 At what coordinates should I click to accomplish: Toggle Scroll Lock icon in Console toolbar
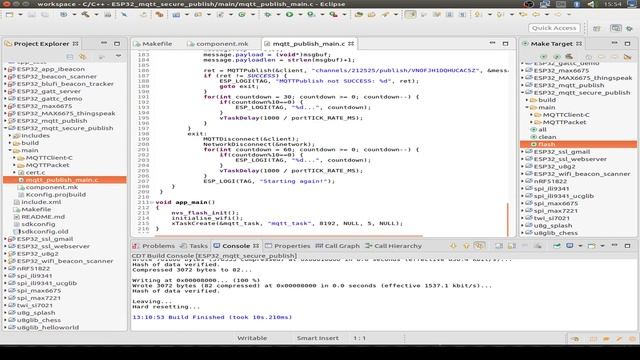tap(512, 246)
